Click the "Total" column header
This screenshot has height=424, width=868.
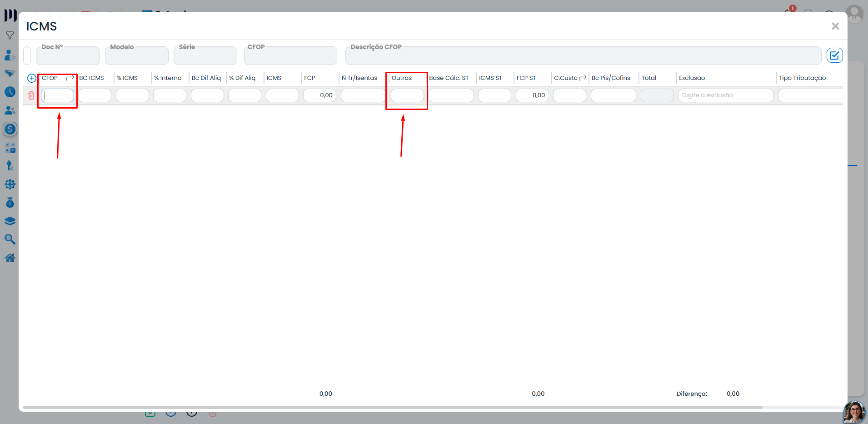pos(649,78)
